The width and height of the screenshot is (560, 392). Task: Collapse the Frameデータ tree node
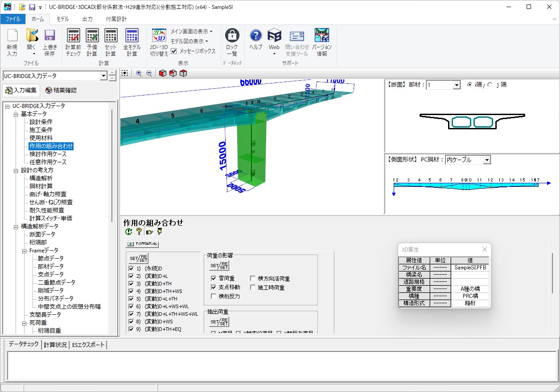(25, 251)
